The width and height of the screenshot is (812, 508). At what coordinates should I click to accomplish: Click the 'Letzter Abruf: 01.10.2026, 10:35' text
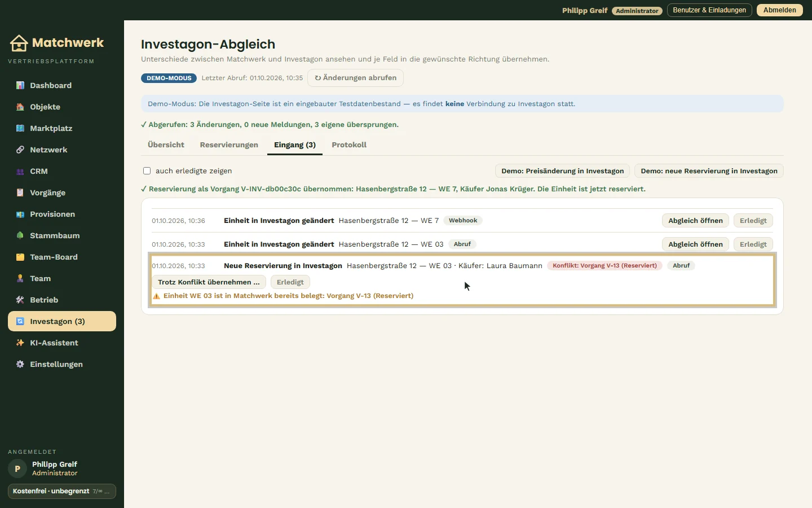(x=252, y=78)
